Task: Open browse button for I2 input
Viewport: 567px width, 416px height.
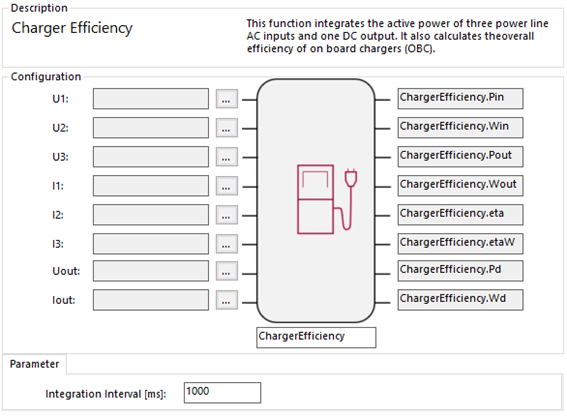Action: pos(227,215)
